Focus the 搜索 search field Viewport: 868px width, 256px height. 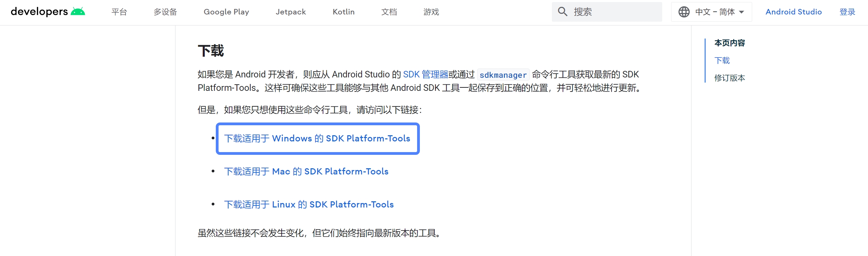[614, 12]
